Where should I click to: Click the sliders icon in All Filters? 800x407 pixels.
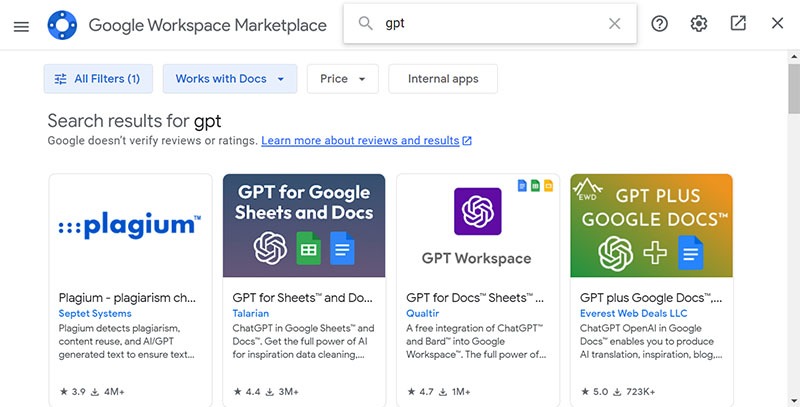point(60,79)
